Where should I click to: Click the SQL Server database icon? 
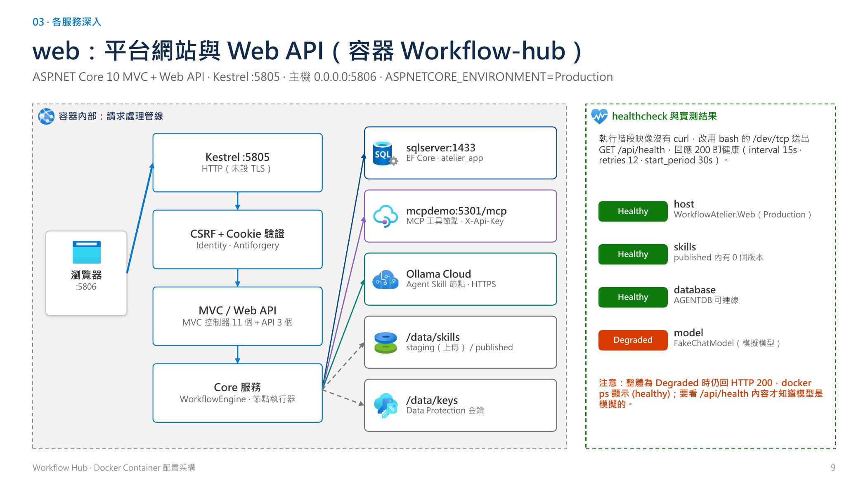[385, 153]
